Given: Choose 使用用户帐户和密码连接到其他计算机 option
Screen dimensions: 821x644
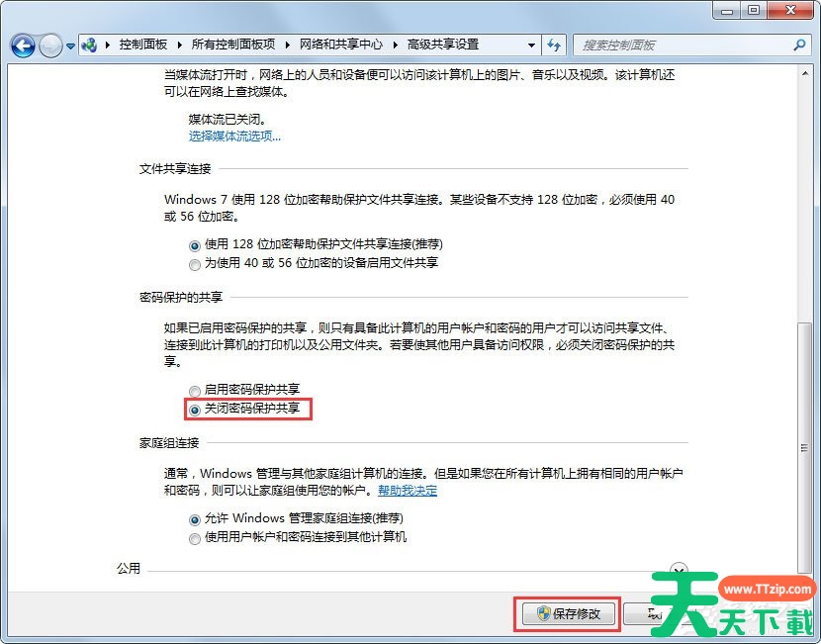Looking at the screenshot, I should tap(194, 537).
